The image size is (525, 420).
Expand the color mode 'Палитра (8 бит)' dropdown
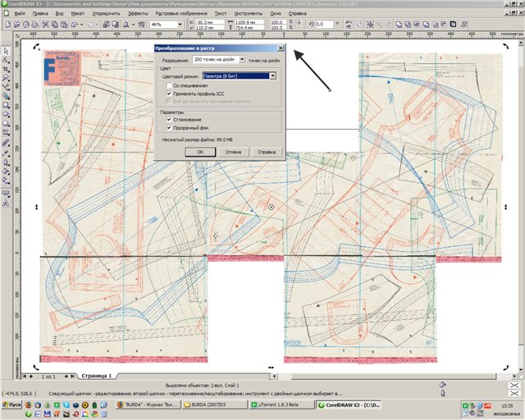tap(273, 75)
